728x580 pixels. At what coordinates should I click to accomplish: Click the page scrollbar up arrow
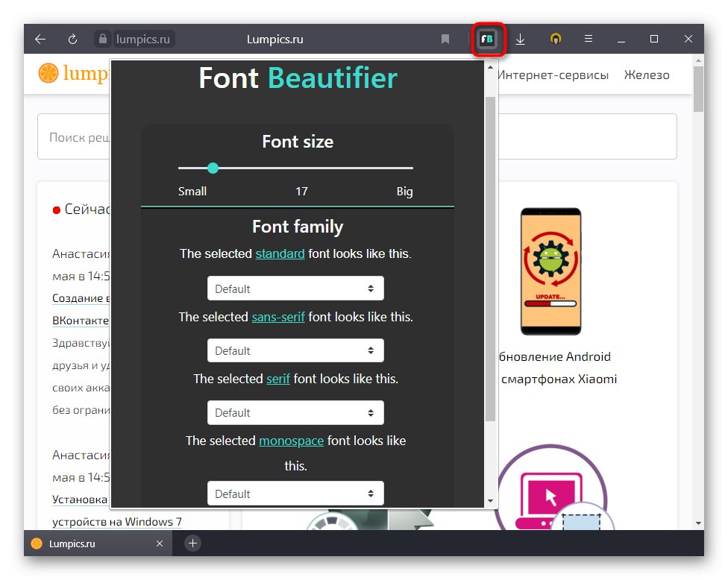click(x=698, y=61)
